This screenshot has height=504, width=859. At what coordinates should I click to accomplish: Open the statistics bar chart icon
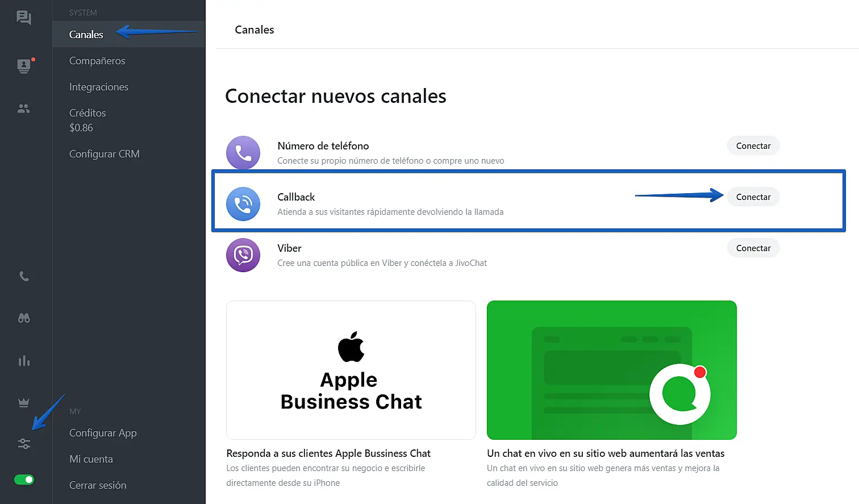24,361
